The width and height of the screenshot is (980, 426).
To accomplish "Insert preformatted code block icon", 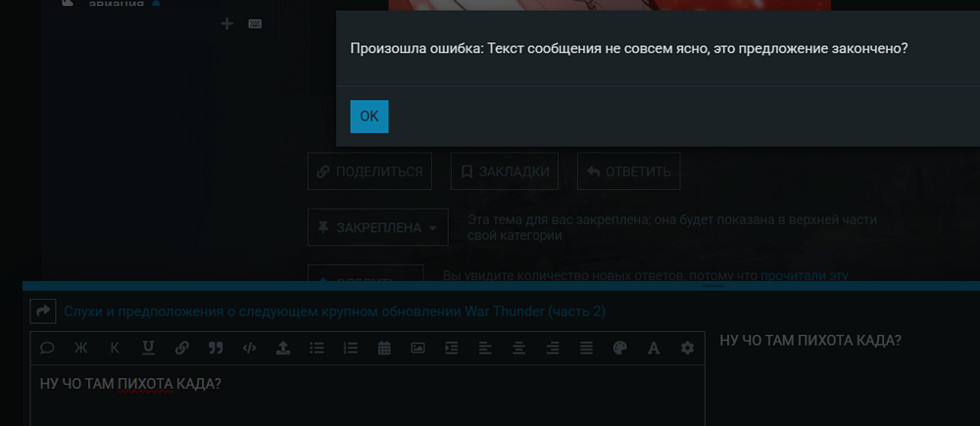I will [x=249, y=348].
